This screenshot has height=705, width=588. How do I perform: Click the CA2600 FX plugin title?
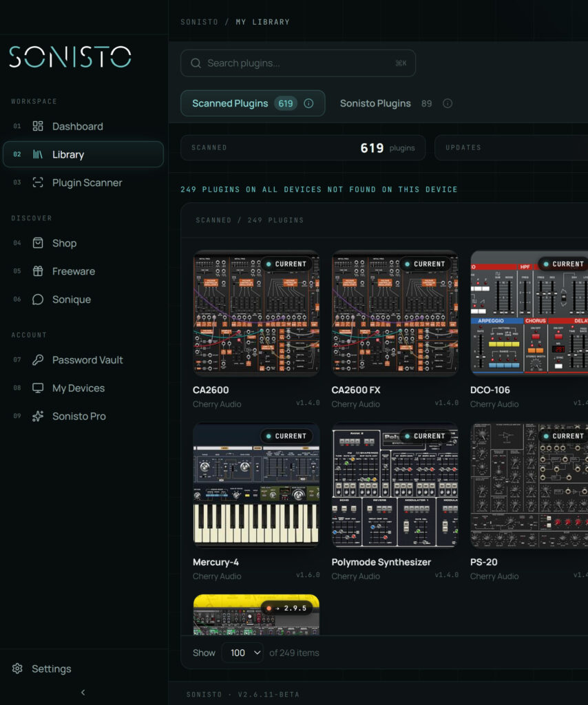356,390
